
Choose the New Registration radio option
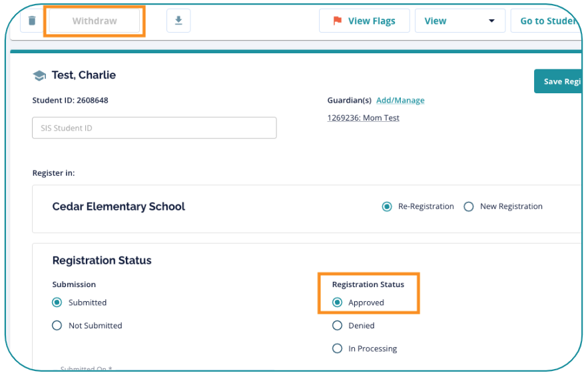[x=468, y=206]
